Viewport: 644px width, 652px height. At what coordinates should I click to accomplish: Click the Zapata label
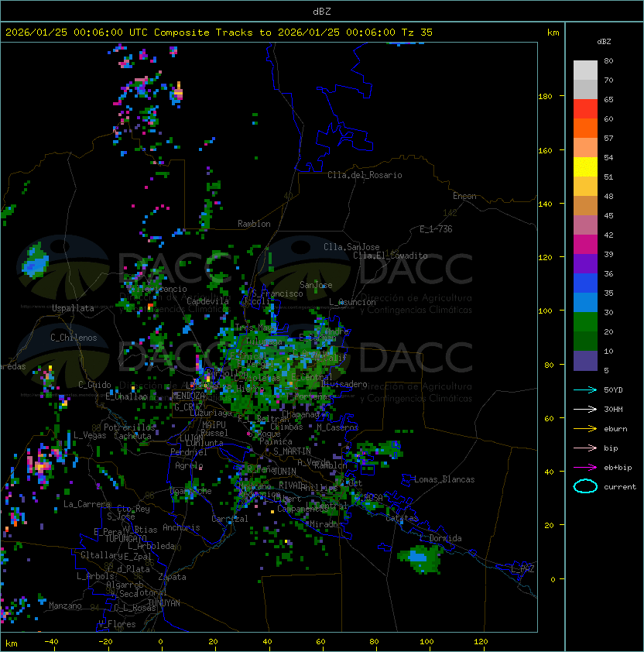pos(172,577)
